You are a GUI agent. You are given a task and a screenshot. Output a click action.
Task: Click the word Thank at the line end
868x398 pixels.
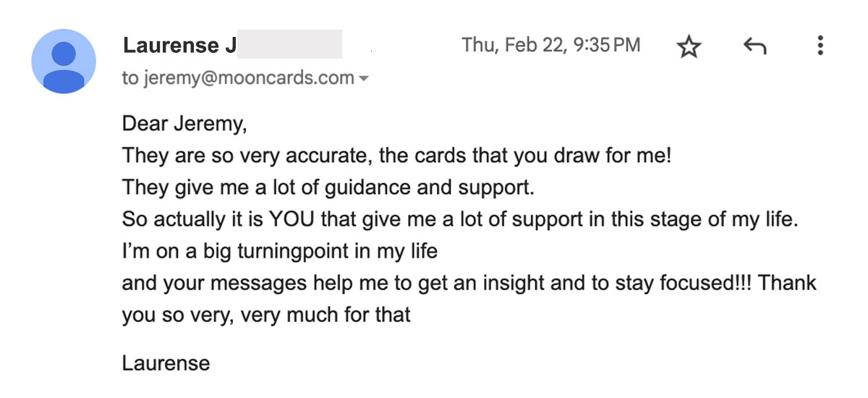[788, 283]
